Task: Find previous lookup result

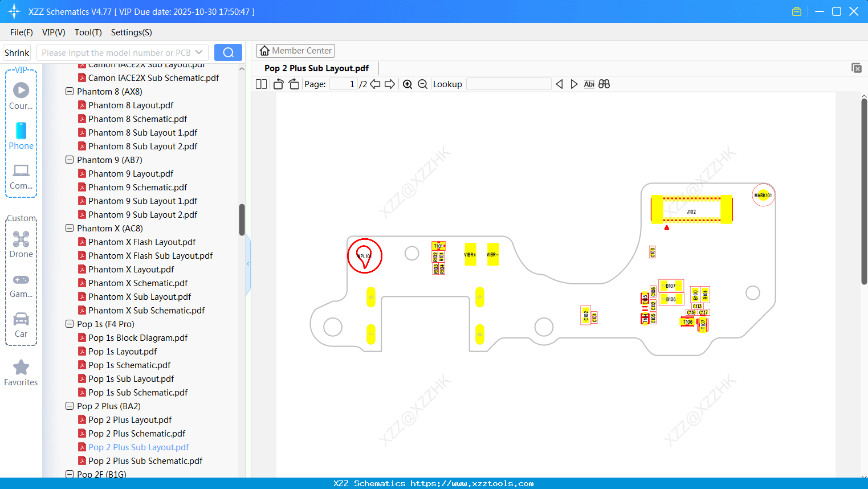Action: tap(559, 84)
